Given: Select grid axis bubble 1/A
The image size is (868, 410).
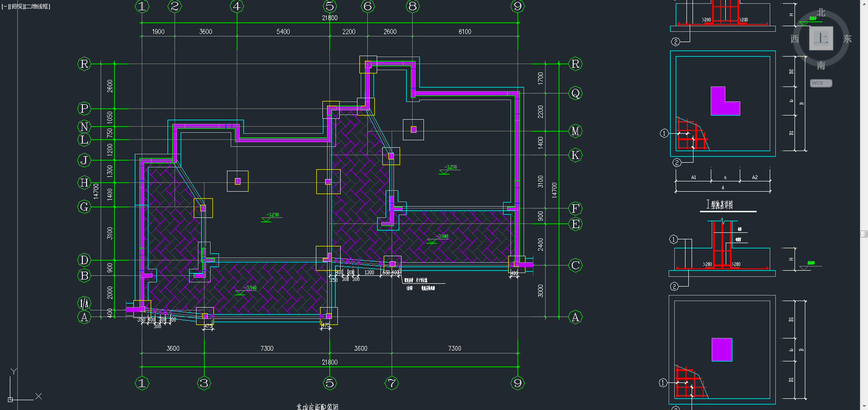Looking at the screenshot, I should coord(84,303).
